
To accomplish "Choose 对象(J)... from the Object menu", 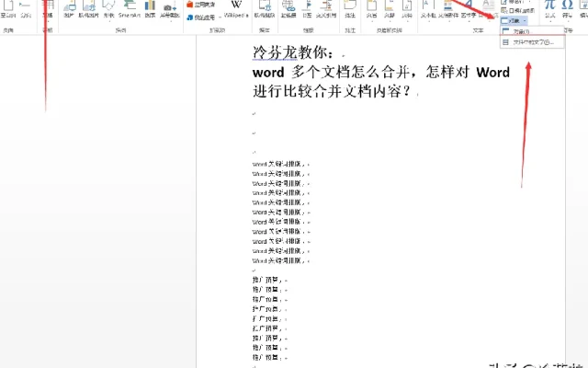I will point(532,31).
